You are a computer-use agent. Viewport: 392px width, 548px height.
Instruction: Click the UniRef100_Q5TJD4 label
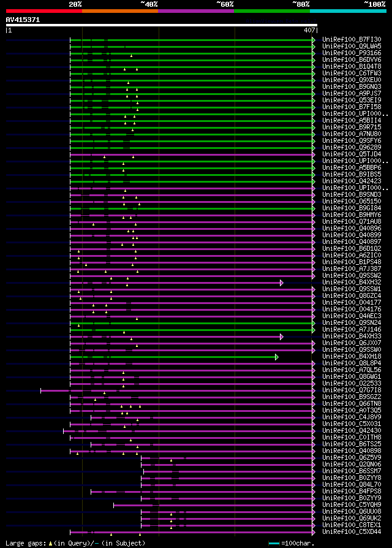coord(352,154)
